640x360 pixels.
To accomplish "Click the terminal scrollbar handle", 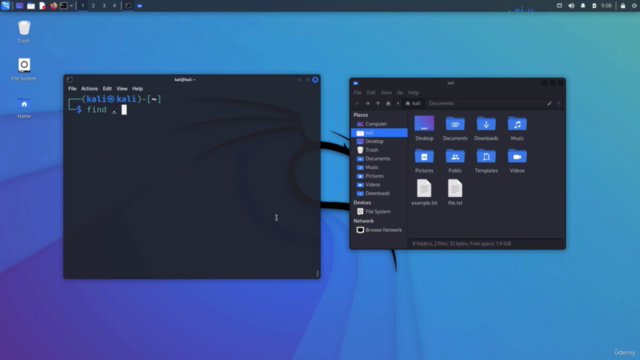I will [318, 273].
